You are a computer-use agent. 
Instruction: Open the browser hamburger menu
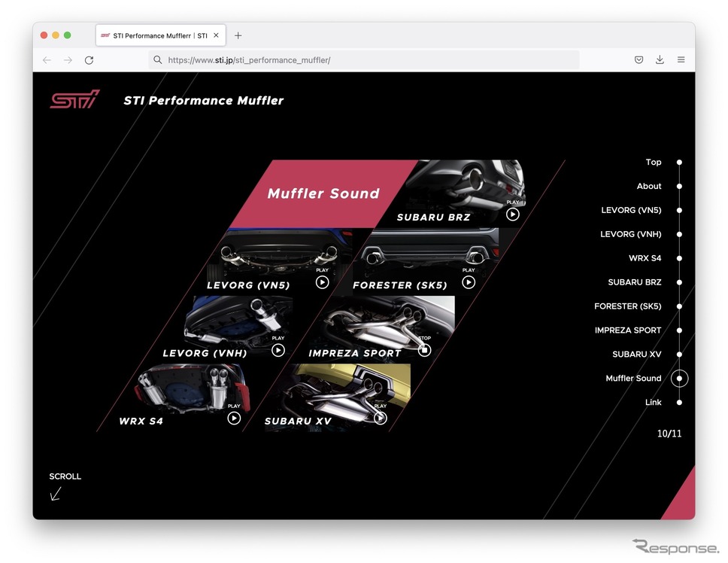click(x=681, y=59)
